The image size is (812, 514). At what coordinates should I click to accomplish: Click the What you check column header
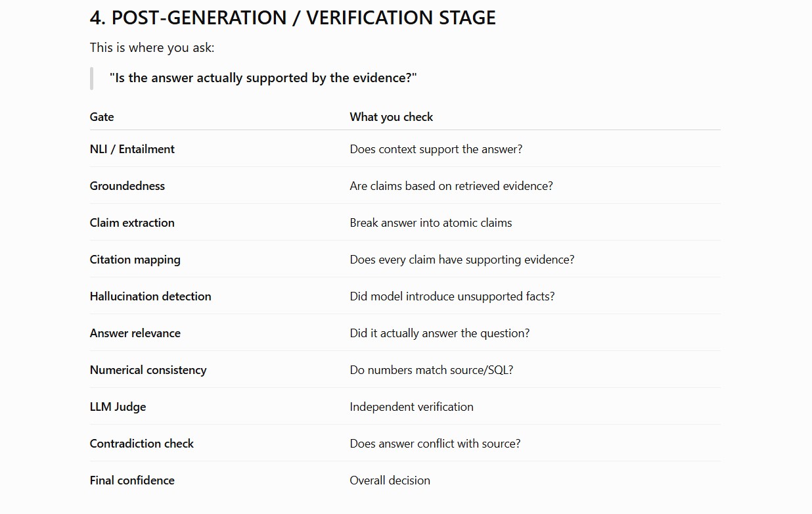[x=392, y=117]
